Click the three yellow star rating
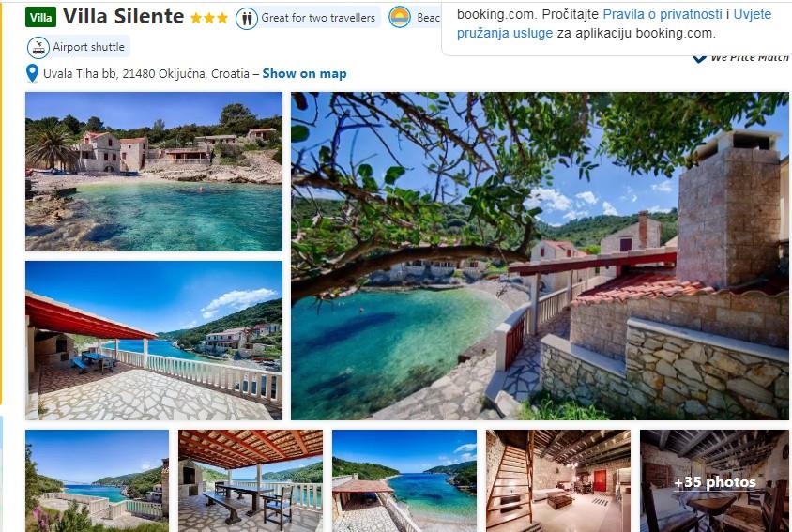Image resolution: width=792 pixels, height=532 pixels. coord(209,19)
